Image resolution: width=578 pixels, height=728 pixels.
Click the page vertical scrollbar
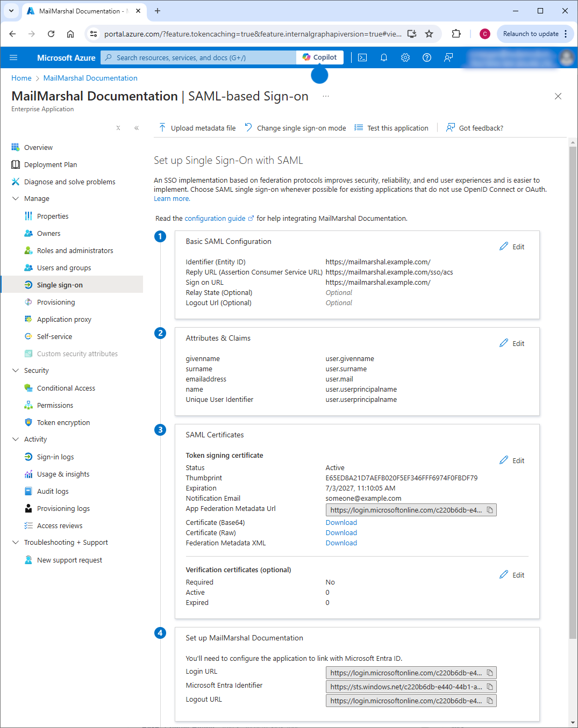click(573, 376)
